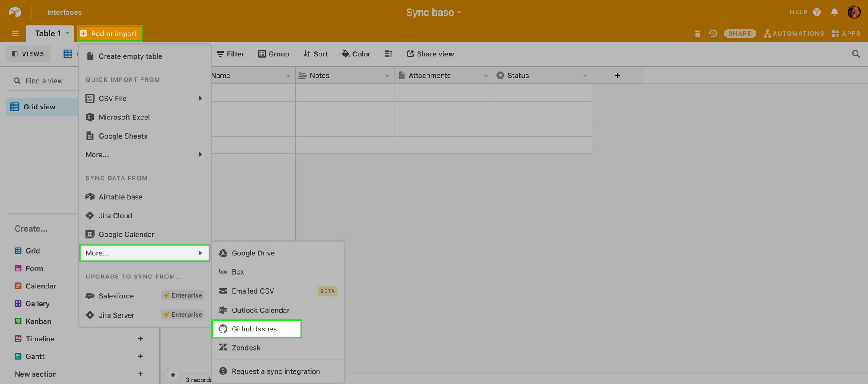Open the Sort toolbar option
Image resolution: width=868 pixels, height=384 pixels.
point(316,54)
